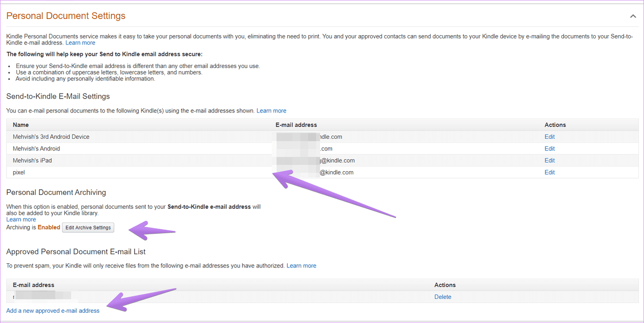
Task: Collapse the Personal Document Settings section chevron
Action: coord(633,16)
